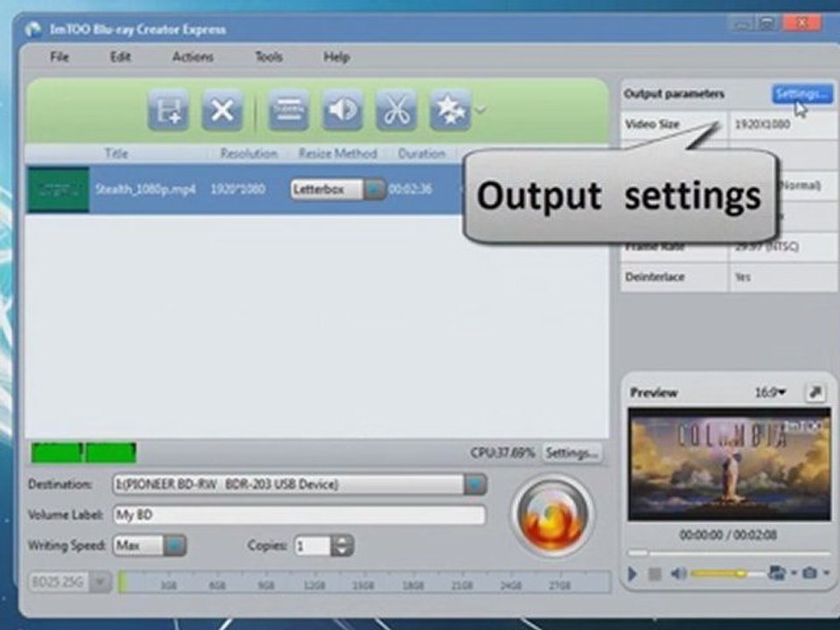Open the Effects stars toolbar icon
Image resolution: width=840 pixels, height=630 pixels.
coord(451,111)
